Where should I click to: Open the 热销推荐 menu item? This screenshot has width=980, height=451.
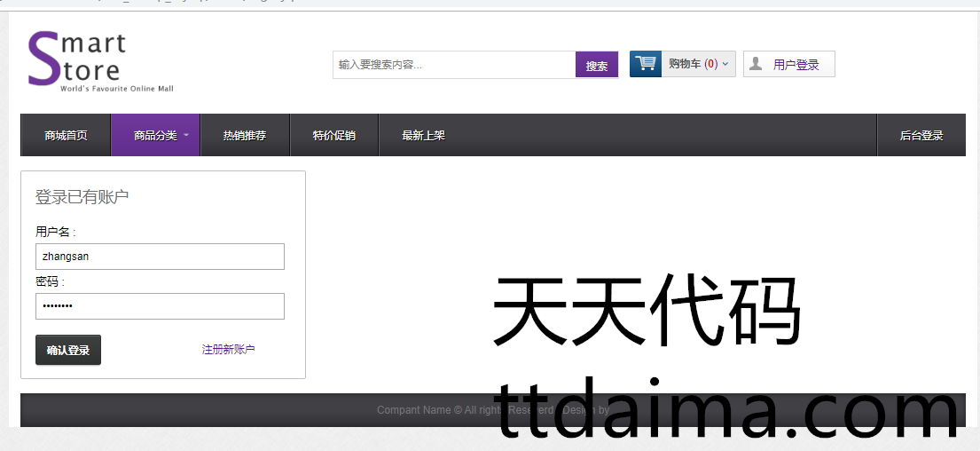[x=245, y=136]
